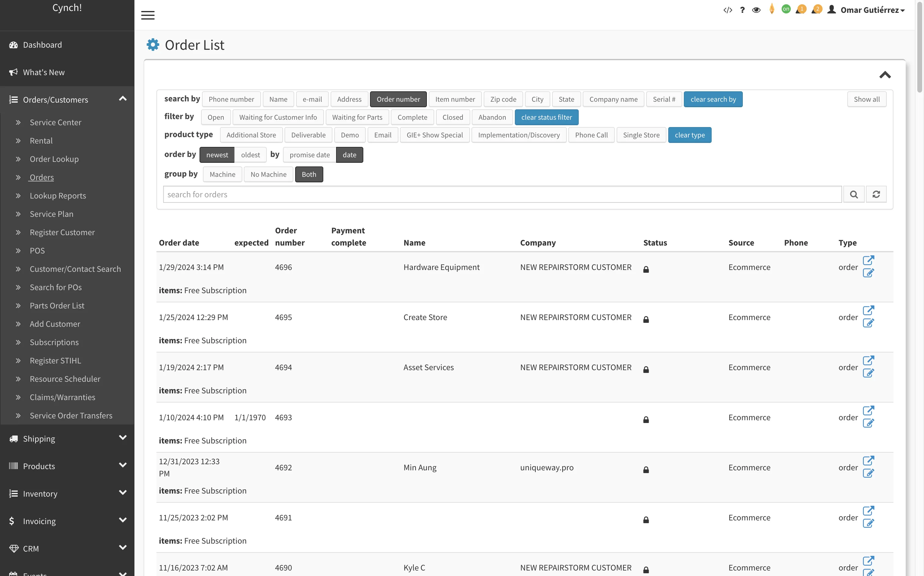Select 'Serial #' search-by option

664,99
